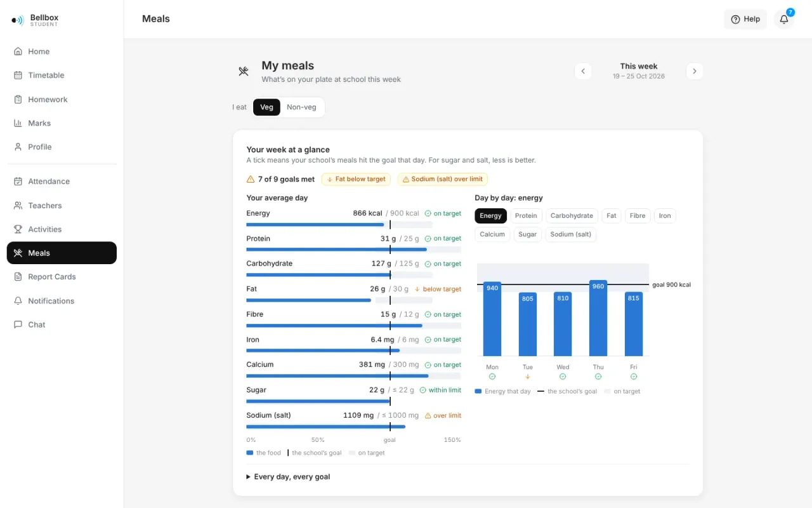This screenshot has width=812, height=508.
Task: Open Attendance in the sidebar
Action: tap(62, 181)
